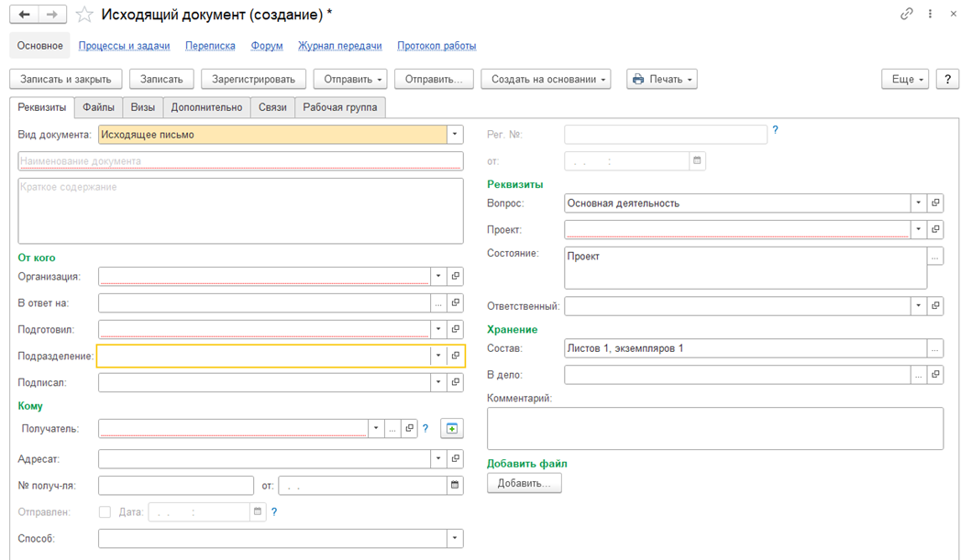This screenshot has height=560, width=961.
Task: Expand the Вид документа dropdown
Action: tap(455, 135)
